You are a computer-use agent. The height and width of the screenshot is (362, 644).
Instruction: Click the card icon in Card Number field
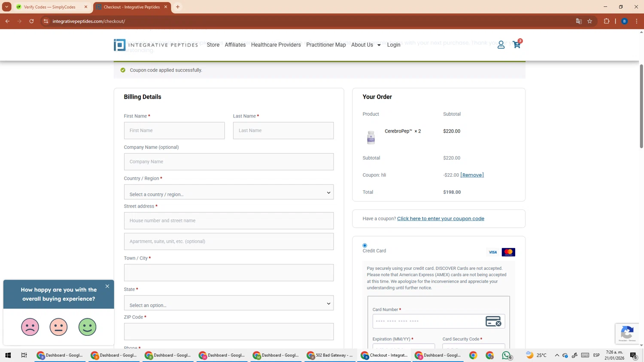493,321
